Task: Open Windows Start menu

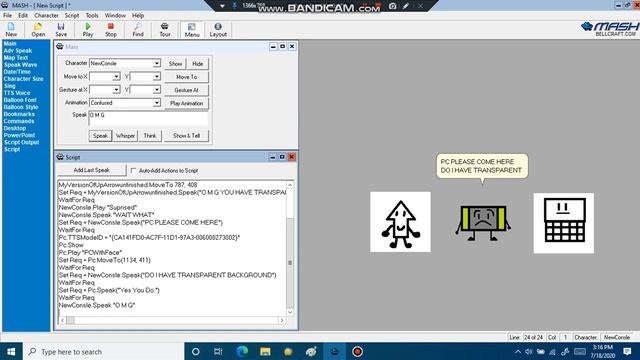Action: [x=11, y=351]
